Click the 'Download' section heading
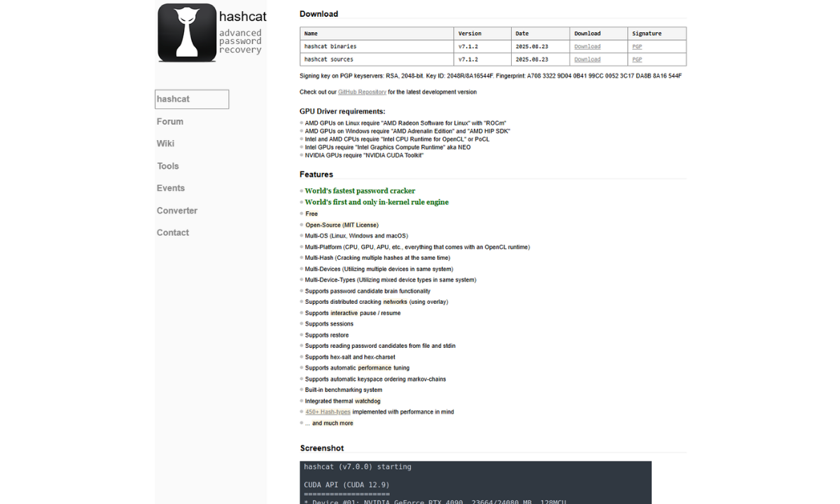This screenshot has height=504, width=840. point(318,14)
